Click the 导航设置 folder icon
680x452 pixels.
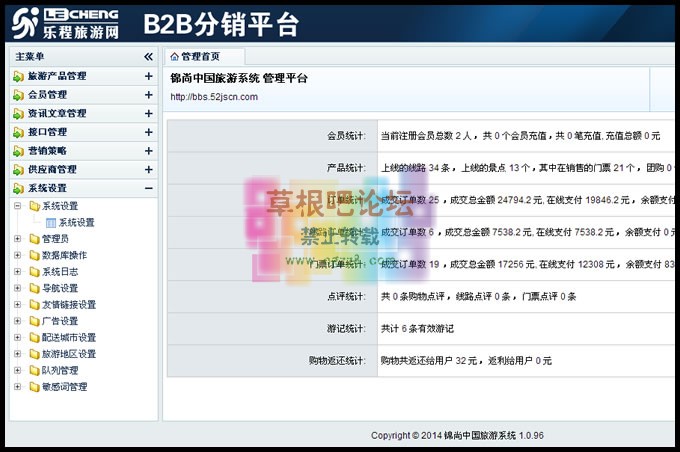pos(34,288)
